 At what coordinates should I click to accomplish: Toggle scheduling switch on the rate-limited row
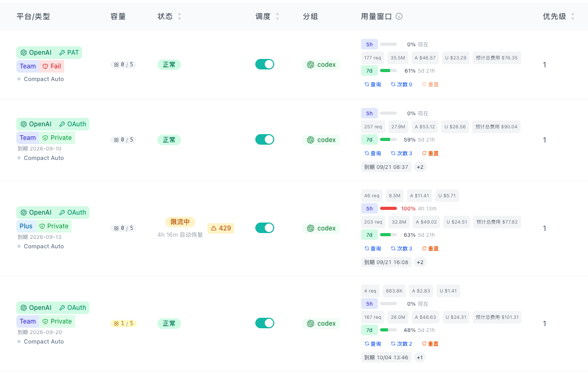point(265,228)
